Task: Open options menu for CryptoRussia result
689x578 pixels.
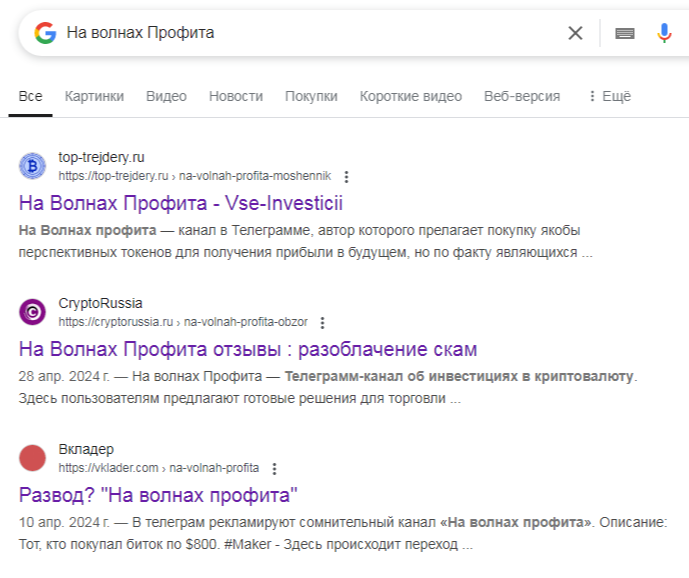Action: click(323, 323)
